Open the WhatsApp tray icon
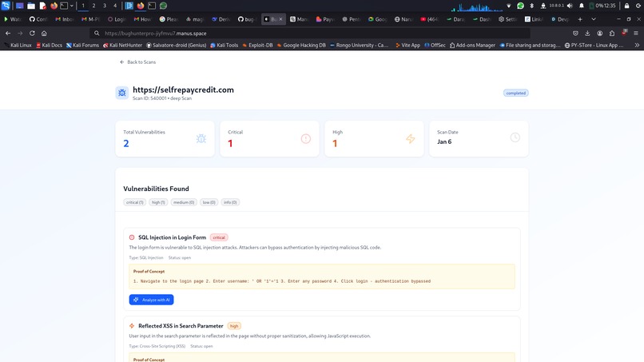The image size is (644, 362). (x=520, y=6)
